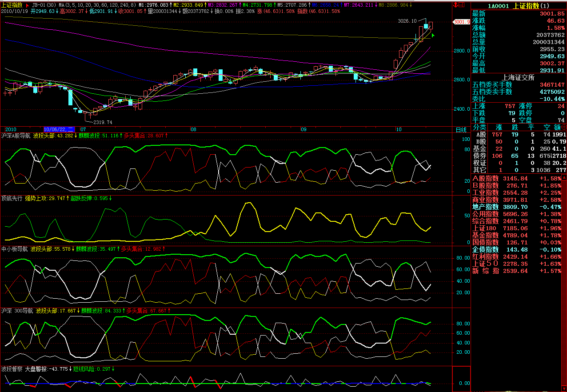Click the 沪深A股导航 indicator title

tap(15, 136)
